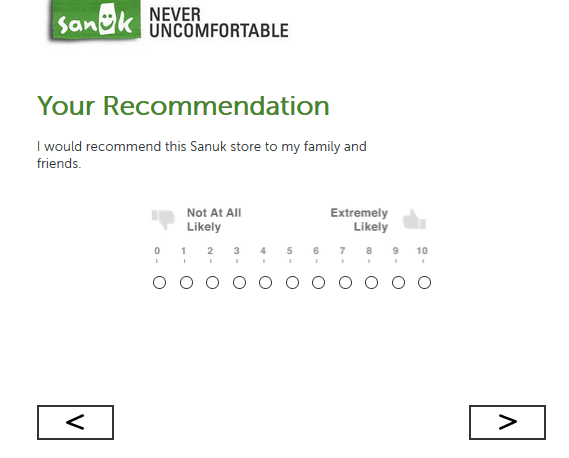
Task: Select rating 9 radio button
Action: click(x=398, y=282)
